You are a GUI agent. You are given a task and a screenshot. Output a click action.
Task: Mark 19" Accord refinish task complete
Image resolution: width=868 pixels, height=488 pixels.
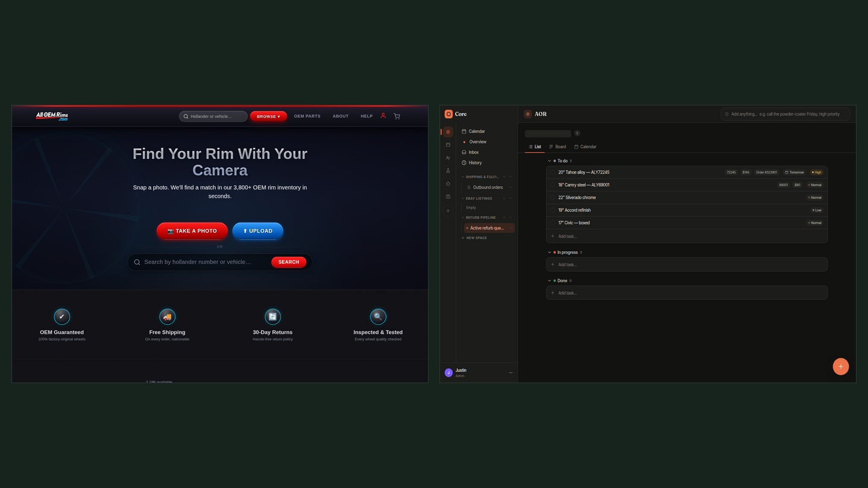tap(552, 210)
